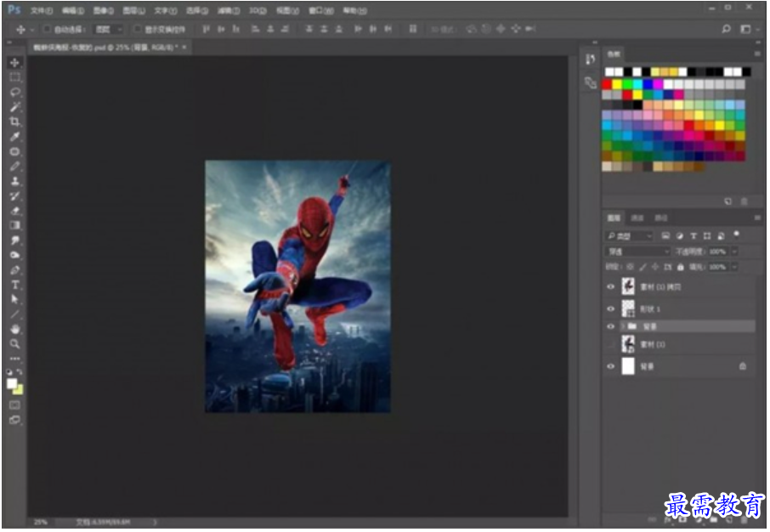Show the hidden 素材 (1) layer

click(x=611, y=345)
